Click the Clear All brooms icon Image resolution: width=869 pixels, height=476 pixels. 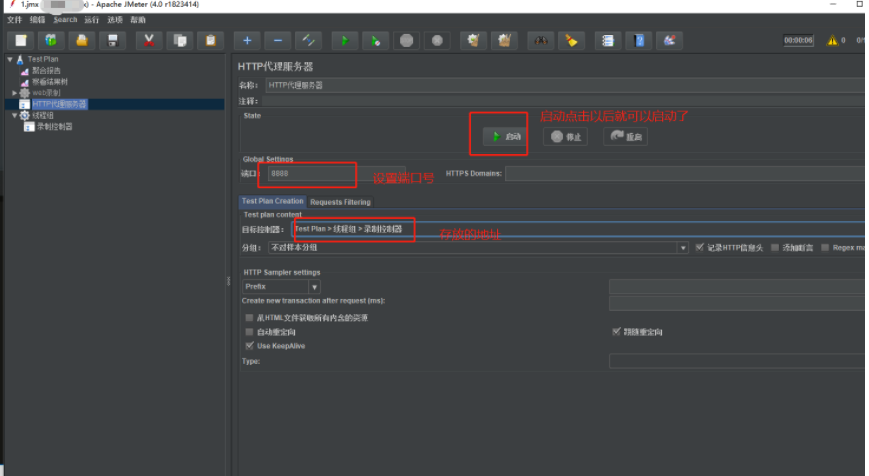coord(504,40)
